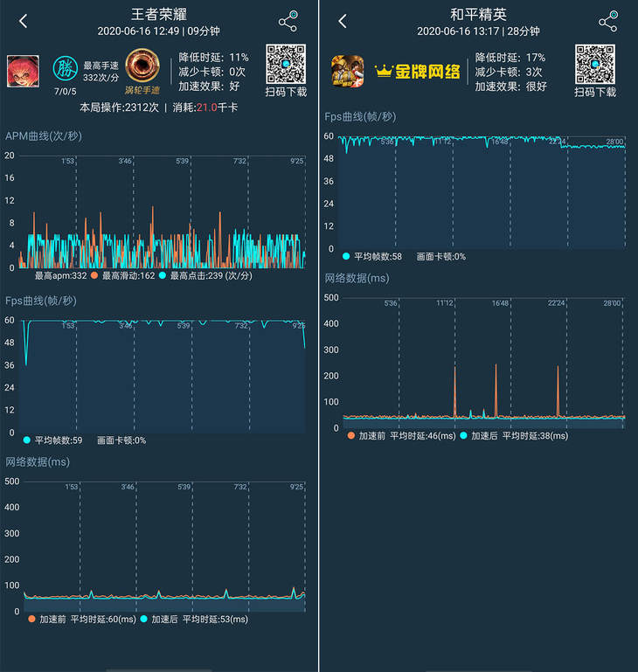Screen dimensions: 638x672
Task: Go back from the 王者荣耀 report
Action: click(23, 21)
